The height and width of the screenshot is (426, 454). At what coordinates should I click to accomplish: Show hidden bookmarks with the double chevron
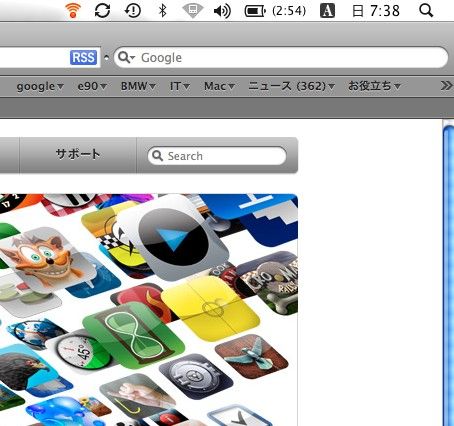pyautogui.click(x=446, y=86)
